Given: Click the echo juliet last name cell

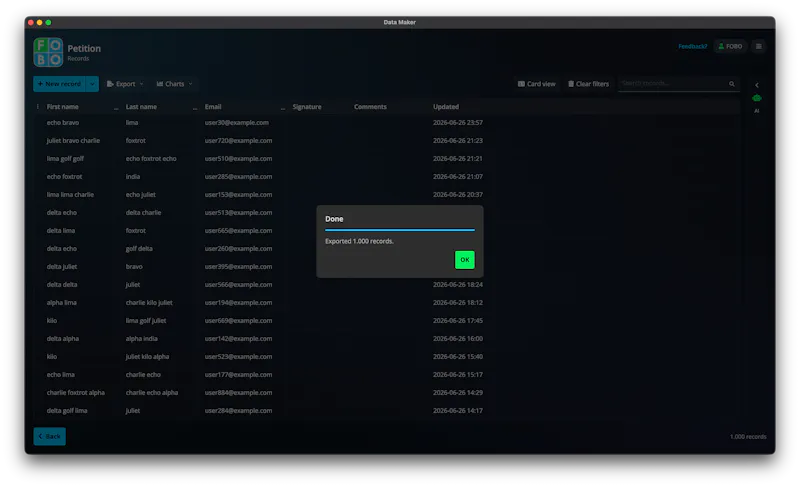Looking at the screenshot, I should (x=141, y=194).
